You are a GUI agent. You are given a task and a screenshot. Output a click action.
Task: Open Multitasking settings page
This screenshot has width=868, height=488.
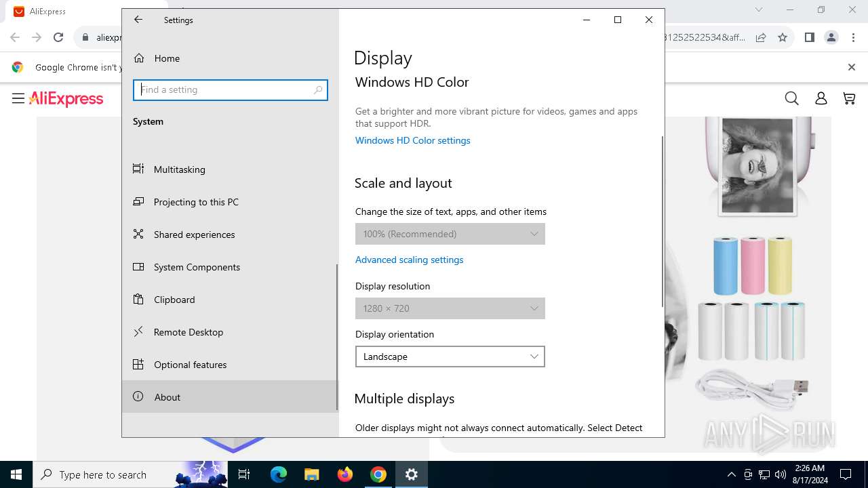[229, 169]
